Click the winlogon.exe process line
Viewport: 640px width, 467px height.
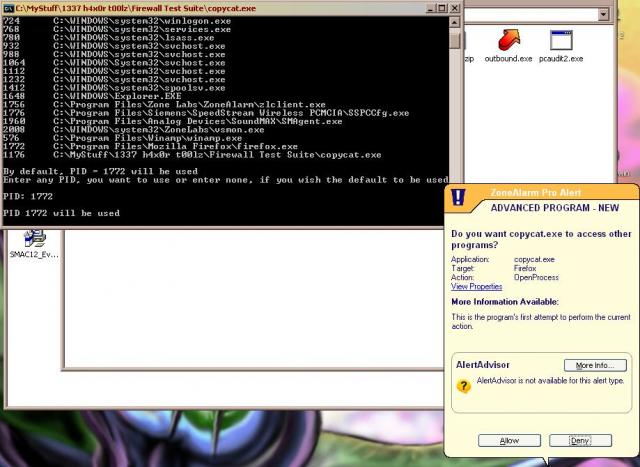click(117, 21)
